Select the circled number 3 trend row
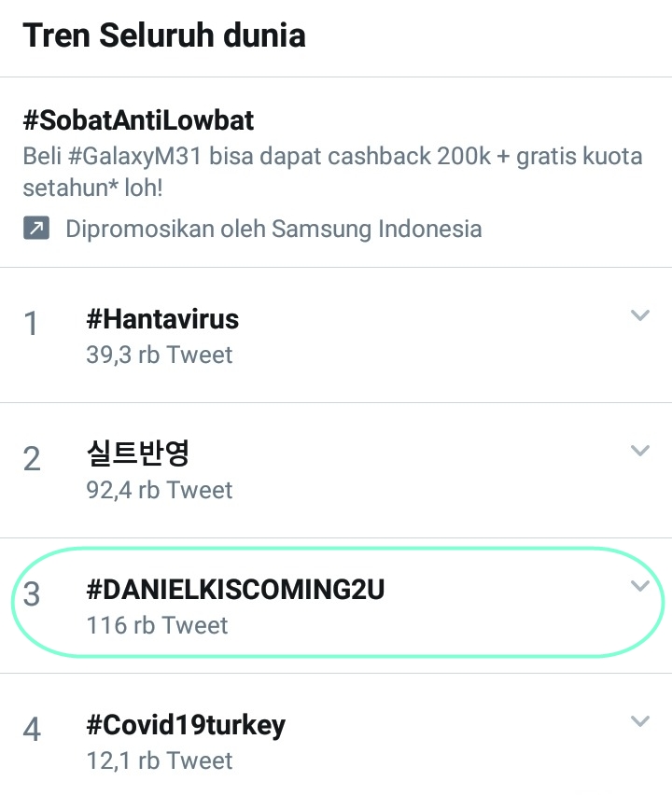672x795 pixels. pyautogui.click(x=32, y=593)
